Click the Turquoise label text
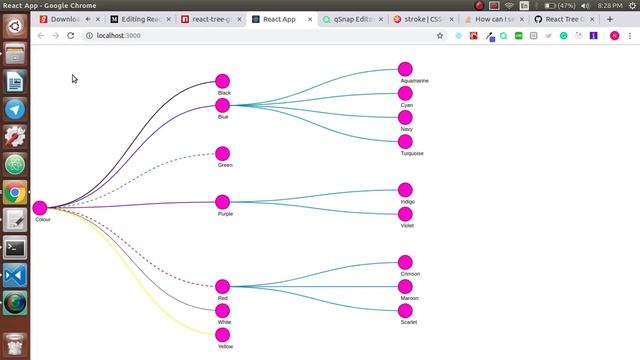The image size is (640, 360). (x=412, y=153)
